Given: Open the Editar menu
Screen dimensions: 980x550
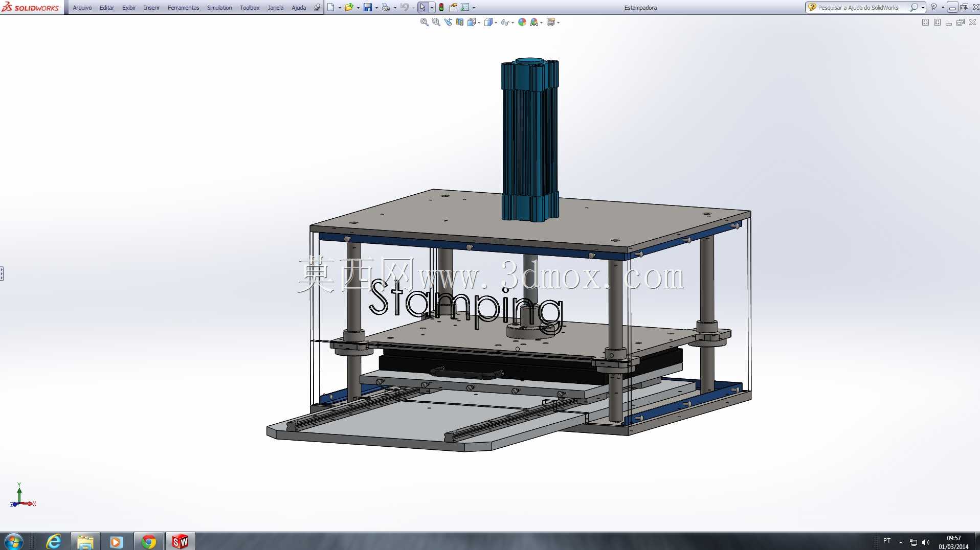Looking at the screenshot, I should pos(106,8).
